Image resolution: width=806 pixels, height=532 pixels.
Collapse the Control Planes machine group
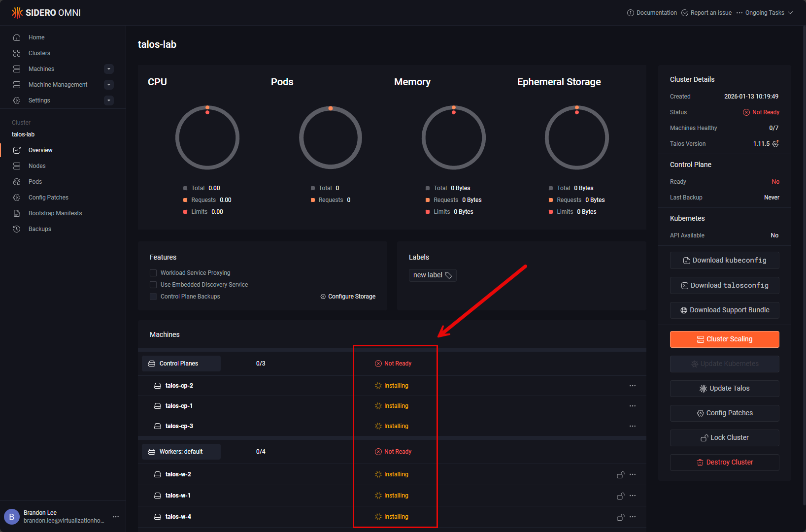(x=181, y=364)
